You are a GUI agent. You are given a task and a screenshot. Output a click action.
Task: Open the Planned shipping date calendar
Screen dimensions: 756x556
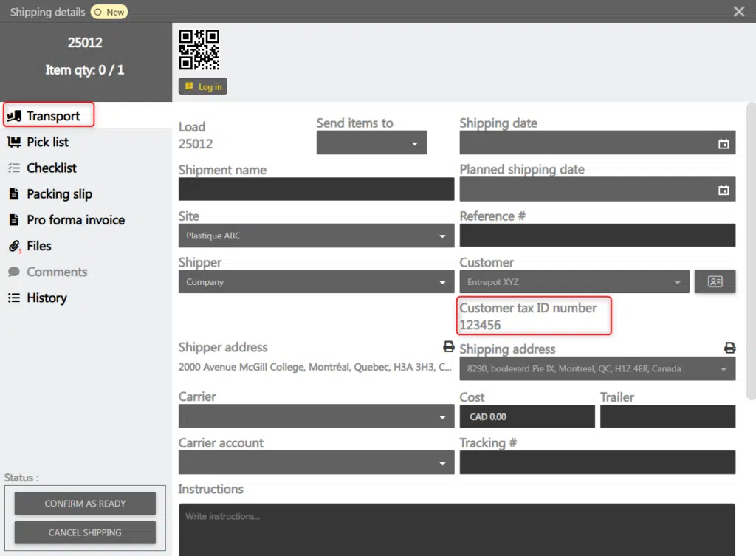click(x=724, y=191)
